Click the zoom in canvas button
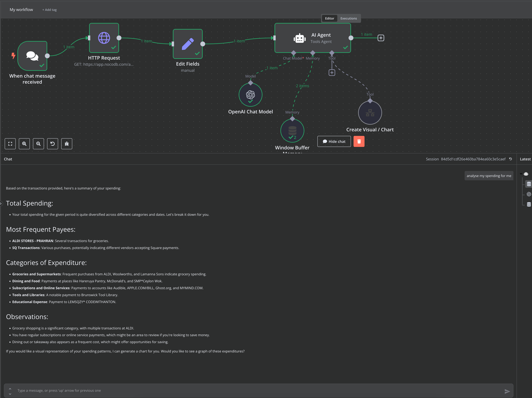 tap(24, 144)
